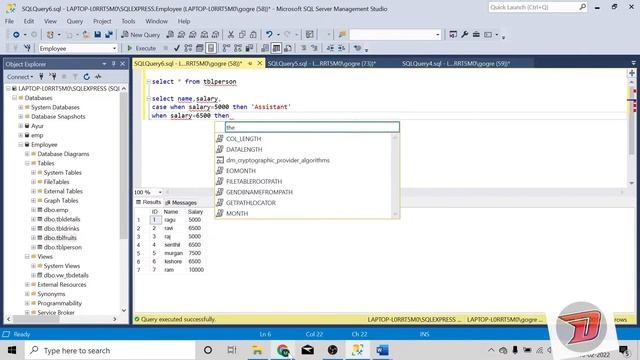This screenshot has width=640, height=360.
Task: Open Activity Monitor from Object Explorer toolbar
Action: [x=98, y=77]
